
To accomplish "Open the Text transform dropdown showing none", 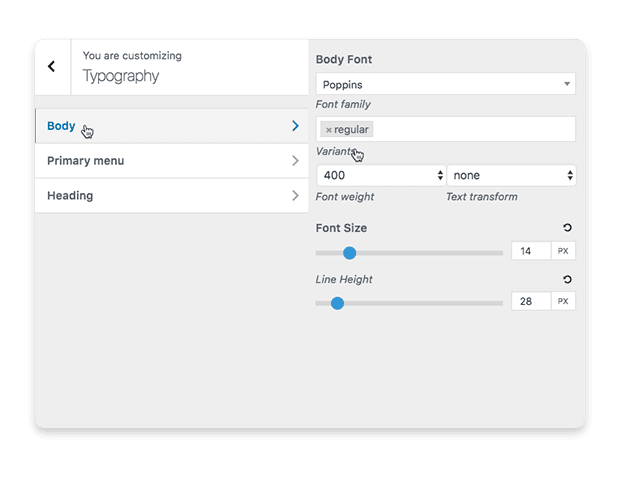I will click(511, 175).
